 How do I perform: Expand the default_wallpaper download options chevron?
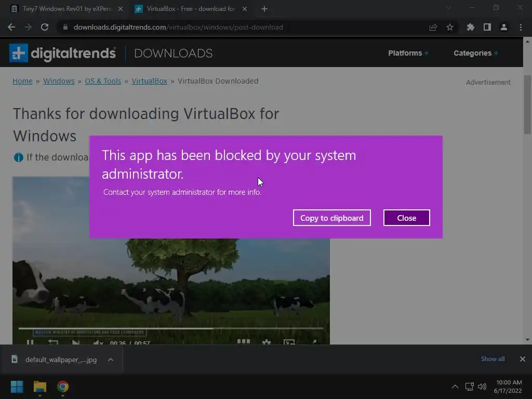[x=111, y=360]
